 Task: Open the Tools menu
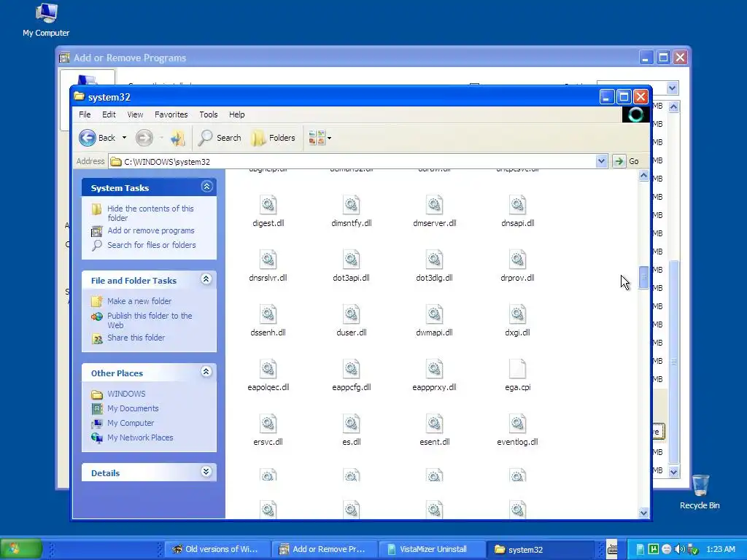click(x=208, y=114)
